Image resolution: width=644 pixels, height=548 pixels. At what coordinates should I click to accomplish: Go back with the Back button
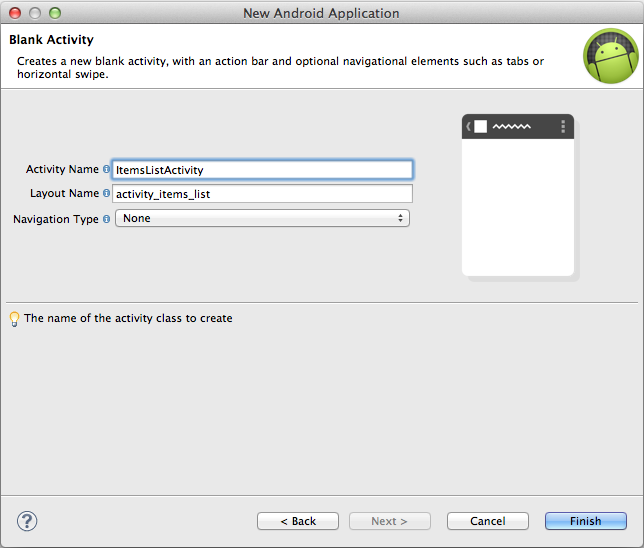point(298,521)
